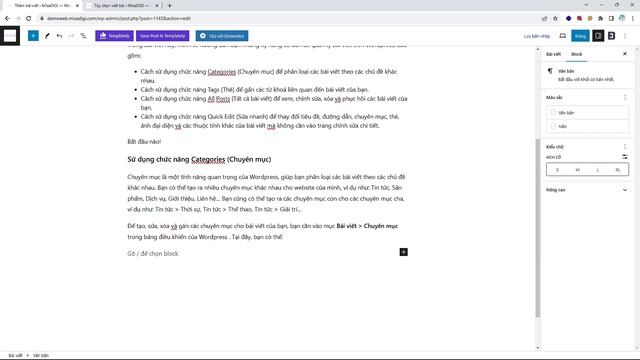Click the Bắt đầu nào! paragraph
Screen dimensions: 640x360
coord(144,142)
